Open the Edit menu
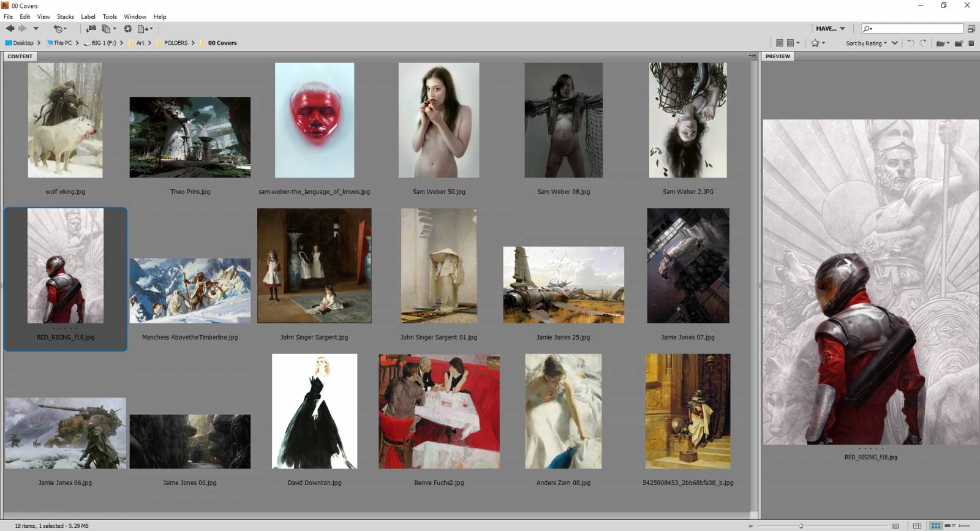The image size is (980, 531). (24, 17)
